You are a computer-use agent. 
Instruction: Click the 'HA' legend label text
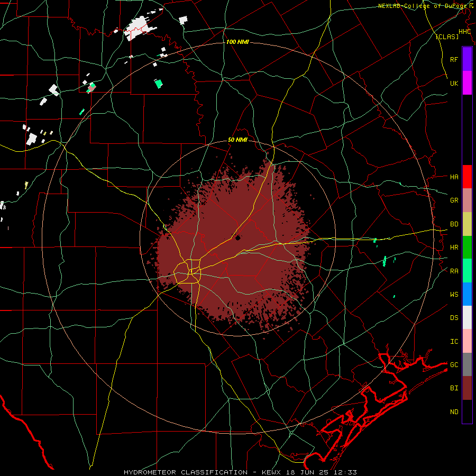(x=454, y=177)
